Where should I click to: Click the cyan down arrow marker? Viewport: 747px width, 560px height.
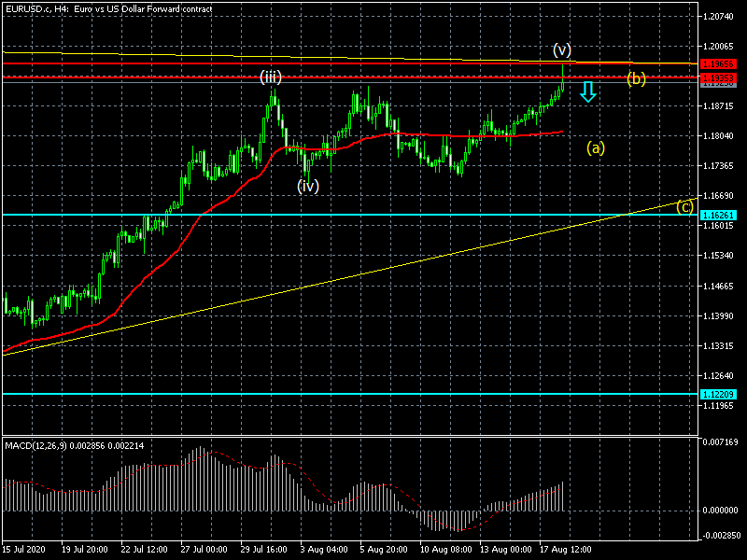pyautogui.click(x=587, y=91)
